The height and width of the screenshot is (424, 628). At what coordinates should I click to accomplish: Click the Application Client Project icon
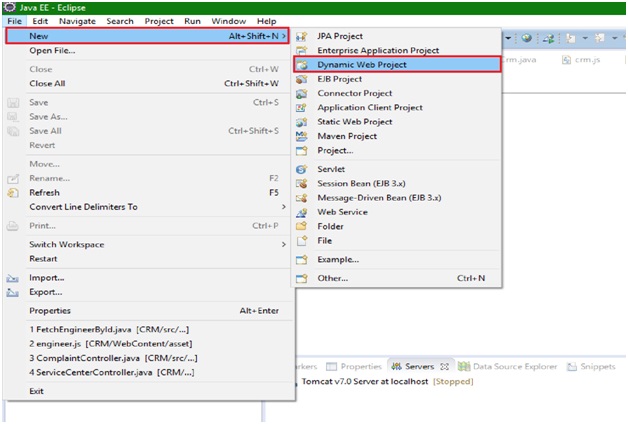click(x=301, y=108)
